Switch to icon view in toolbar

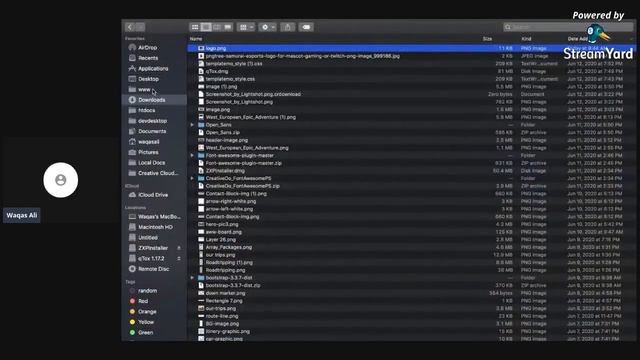(195, 27)
